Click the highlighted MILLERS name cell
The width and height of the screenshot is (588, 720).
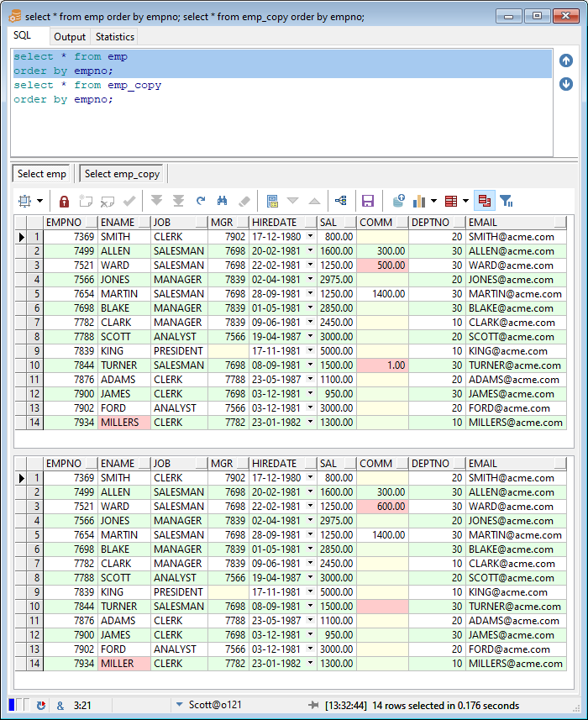(x=124, y=422)
